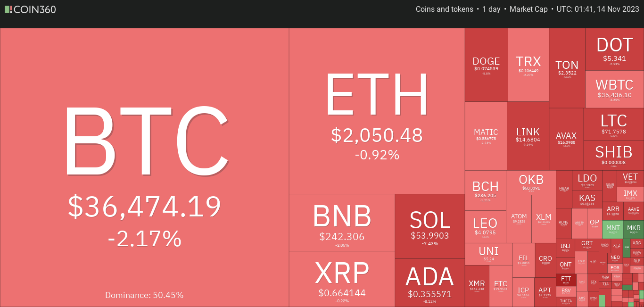Open the DOT tile
Screen dimensions: 644x307
tap(615, 49)
